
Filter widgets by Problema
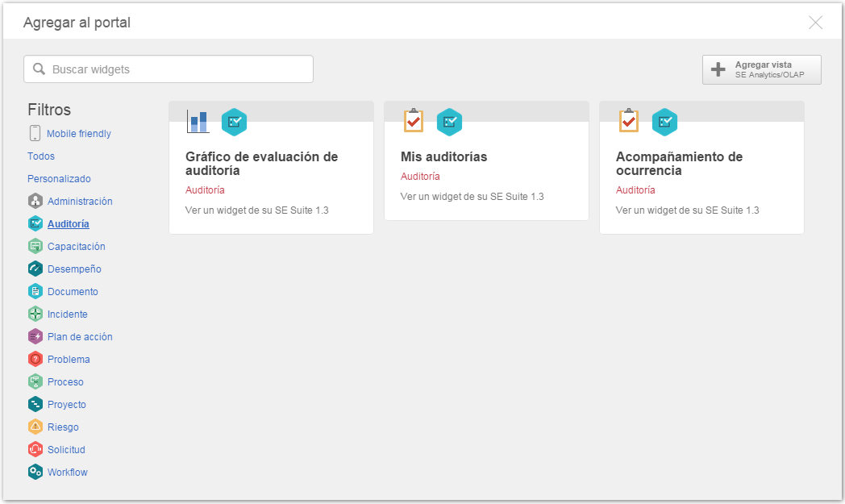coord(69,360)
